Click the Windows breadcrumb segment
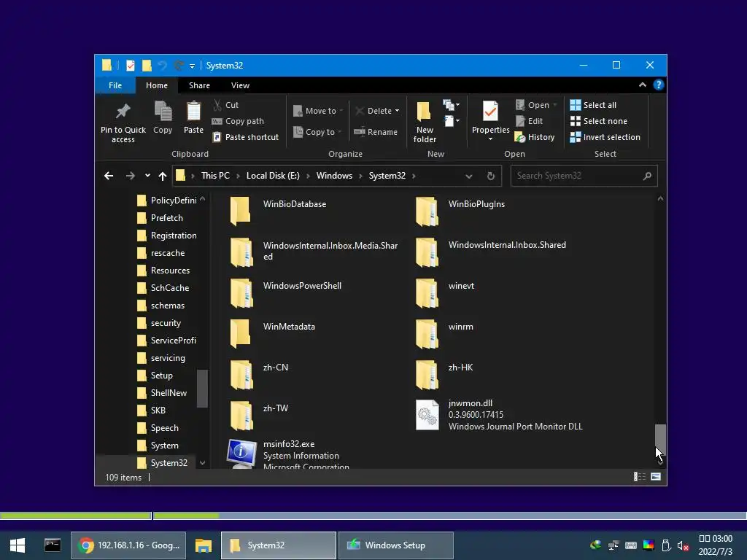Viewport: 747px width, 560px height. [334, 176]
